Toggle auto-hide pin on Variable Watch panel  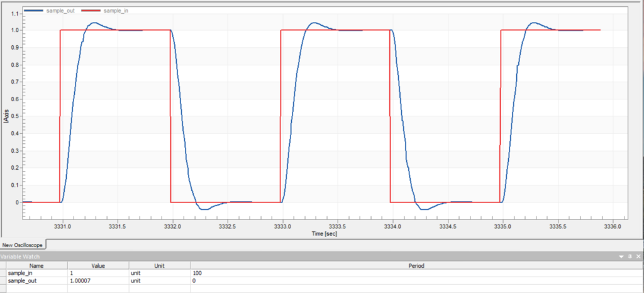coord(630,257)
